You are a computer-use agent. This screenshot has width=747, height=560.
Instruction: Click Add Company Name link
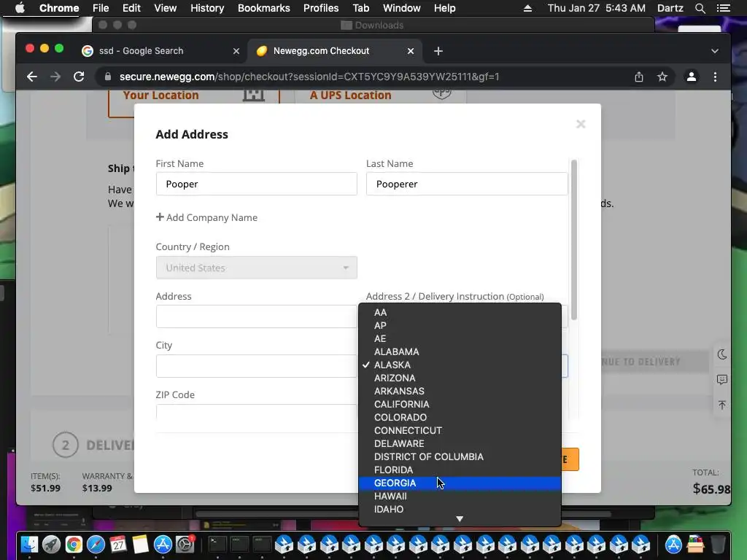pyautogui.click(x=206, y=217)
